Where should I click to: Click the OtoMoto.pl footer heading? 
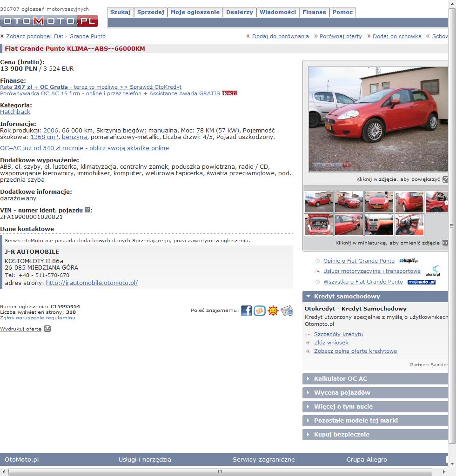click(21, 460)
